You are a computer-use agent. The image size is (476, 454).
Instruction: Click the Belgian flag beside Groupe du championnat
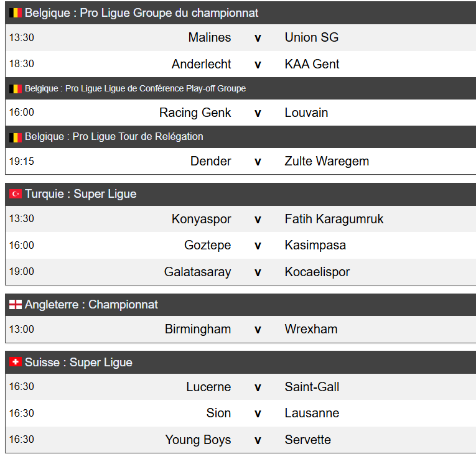pos(16,13)
